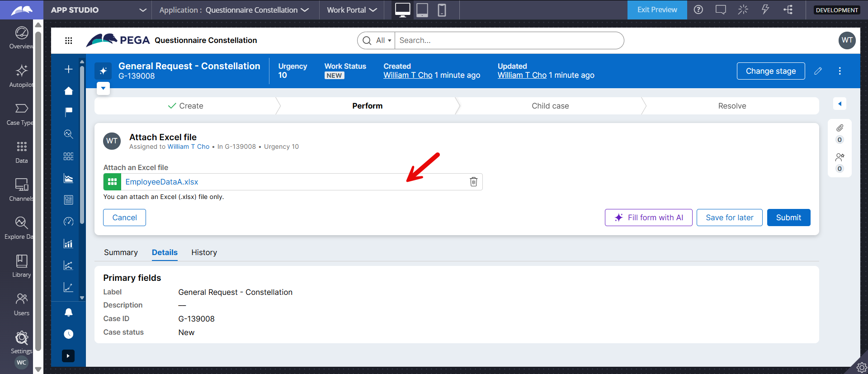Open the recents clock icon

click(69, 334)
